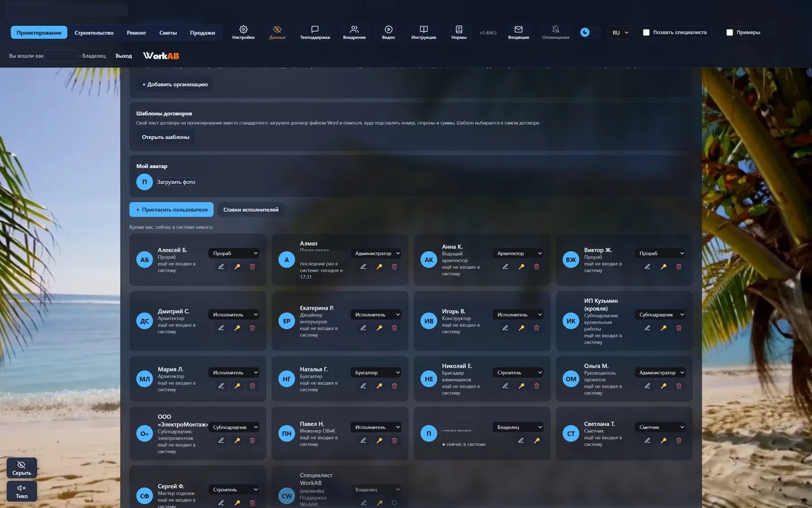This screenshot has width=812, height=508.
Task: Open the Внедрение people icon
Action: point(354,32)
